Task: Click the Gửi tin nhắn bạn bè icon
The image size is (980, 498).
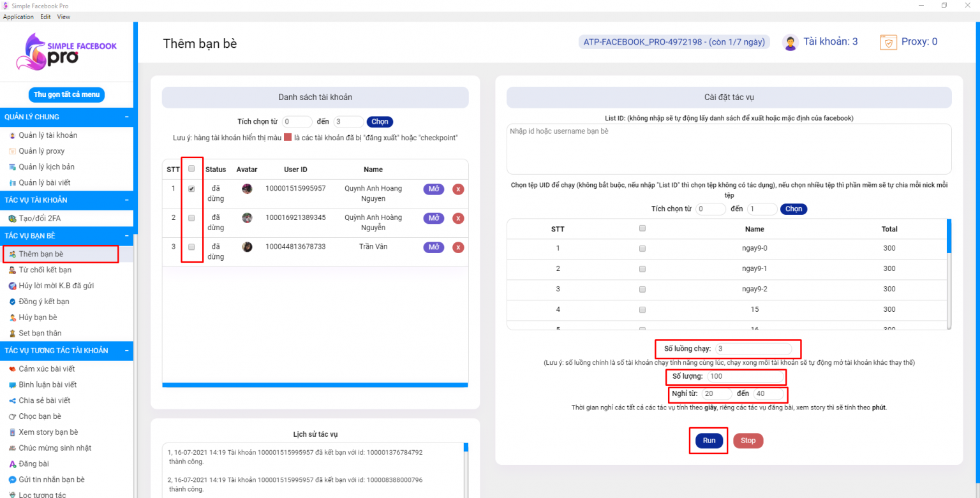Action: click(11, 480)
